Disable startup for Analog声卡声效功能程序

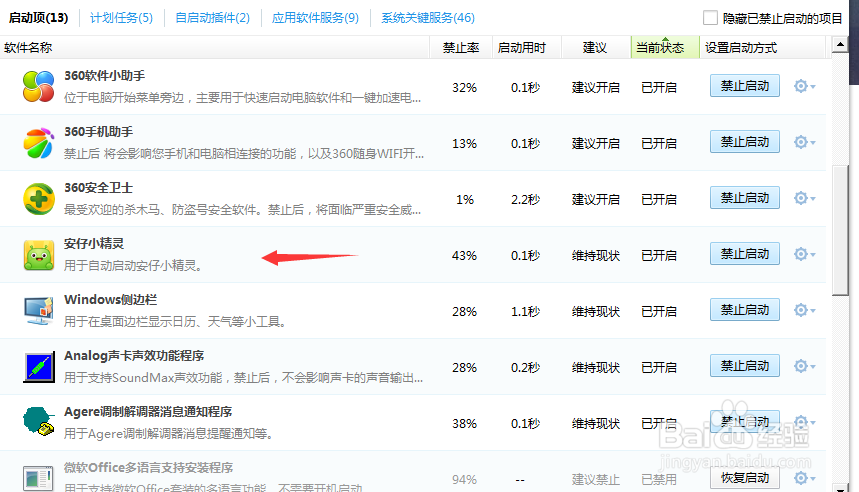point(745,366)
